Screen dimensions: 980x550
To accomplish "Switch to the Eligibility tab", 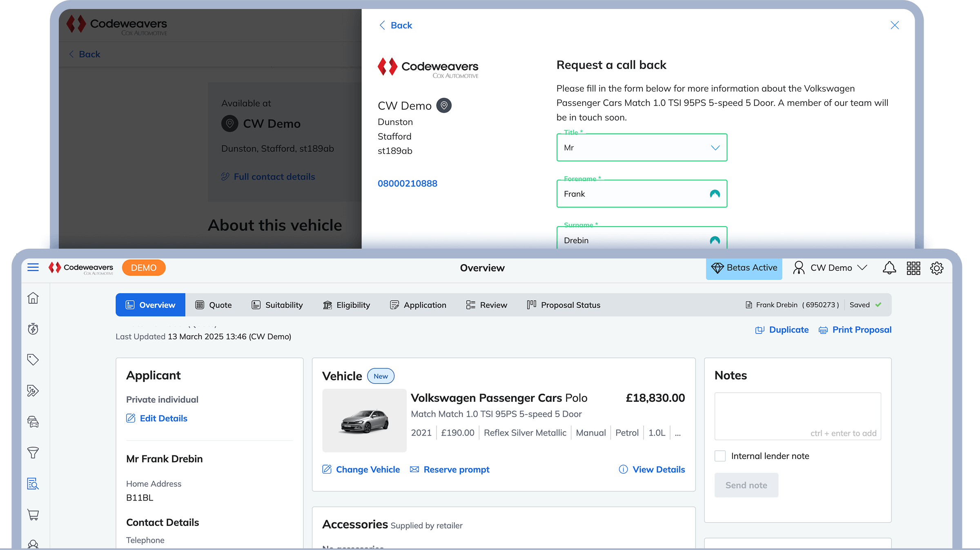I will tap(346, 305).
